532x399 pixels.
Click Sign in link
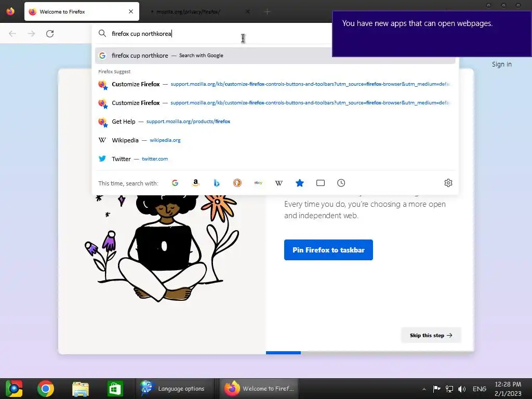coord(501,64)
